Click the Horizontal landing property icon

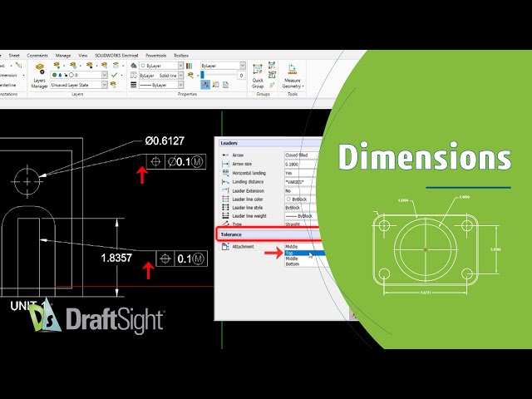pos(225,173)
